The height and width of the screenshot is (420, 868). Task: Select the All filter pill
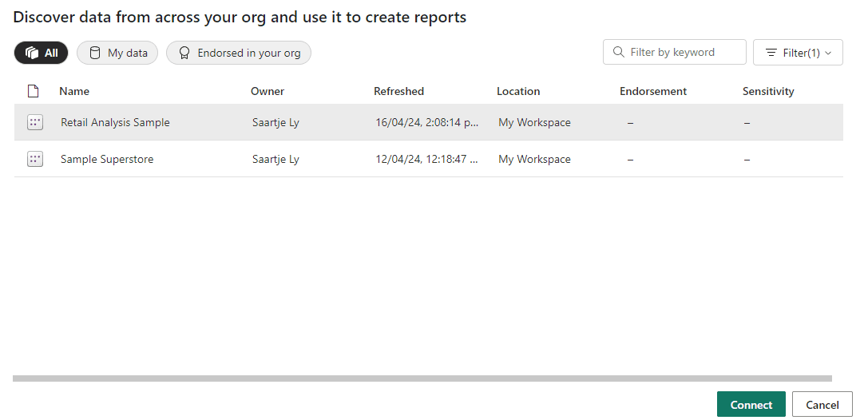[x=41, y=53]
